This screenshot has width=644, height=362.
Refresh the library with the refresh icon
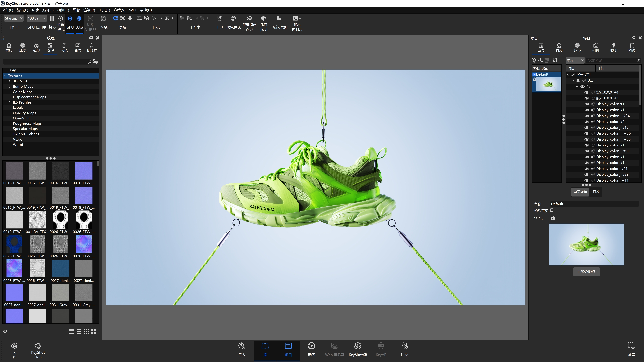pyautogui.click(x=5, y=331)
